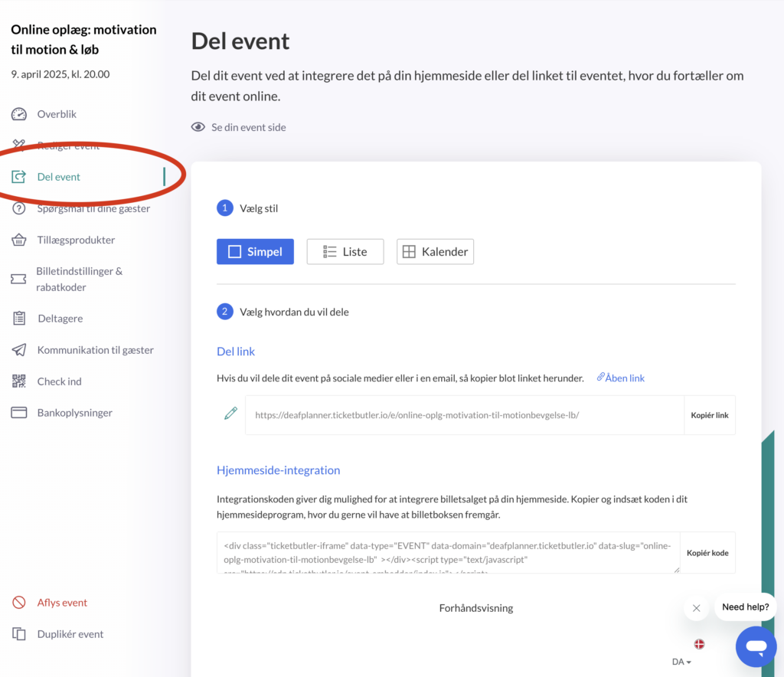Viewport: 784px width, 677px height.
Task: Click the Overblik dashboard gauge icon
Action: click(19, 114)
